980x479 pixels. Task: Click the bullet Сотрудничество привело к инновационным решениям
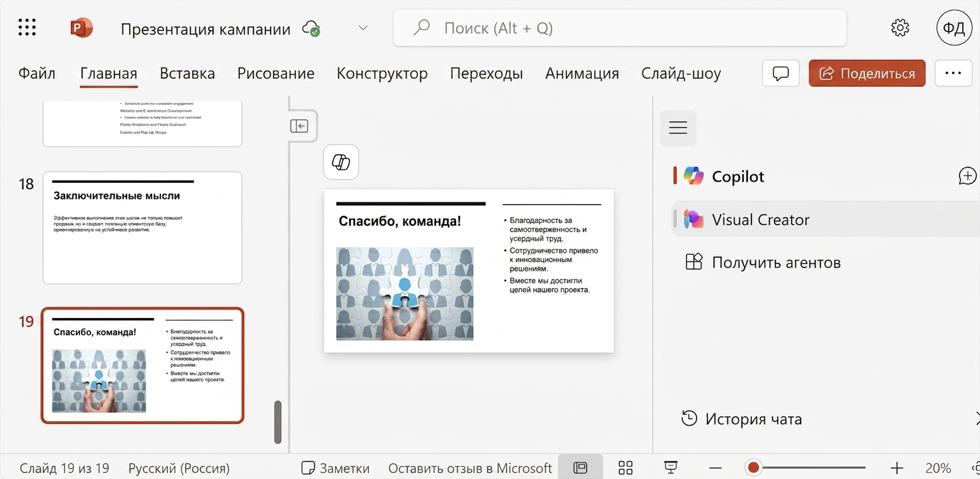[552, 259]
